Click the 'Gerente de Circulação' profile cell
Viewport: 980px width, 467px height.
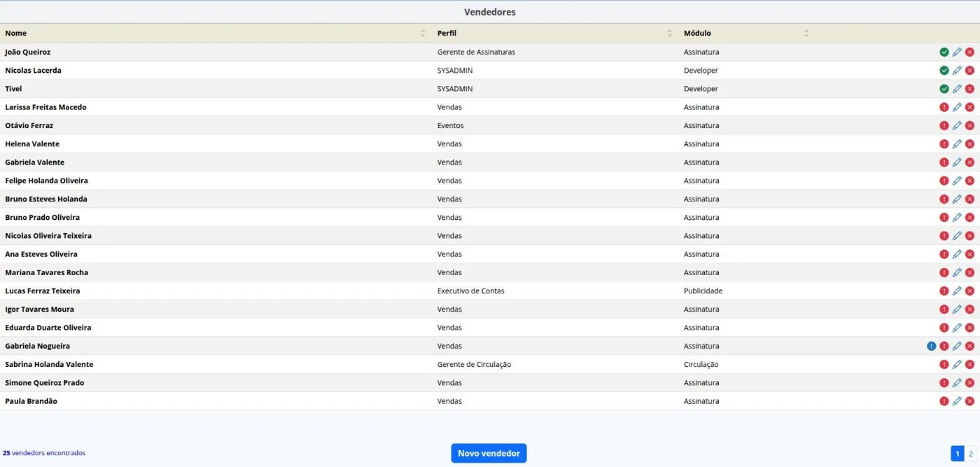pos(474,364)
